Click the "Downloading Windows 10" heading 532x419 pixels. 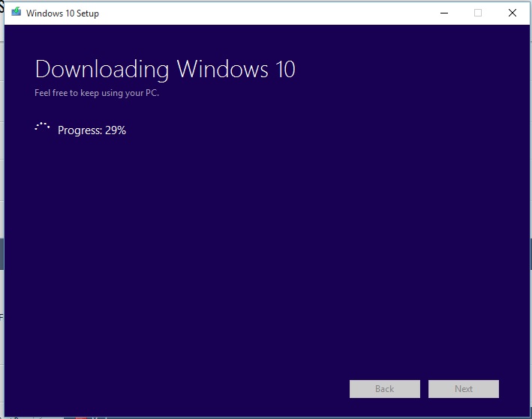[165, 70]
